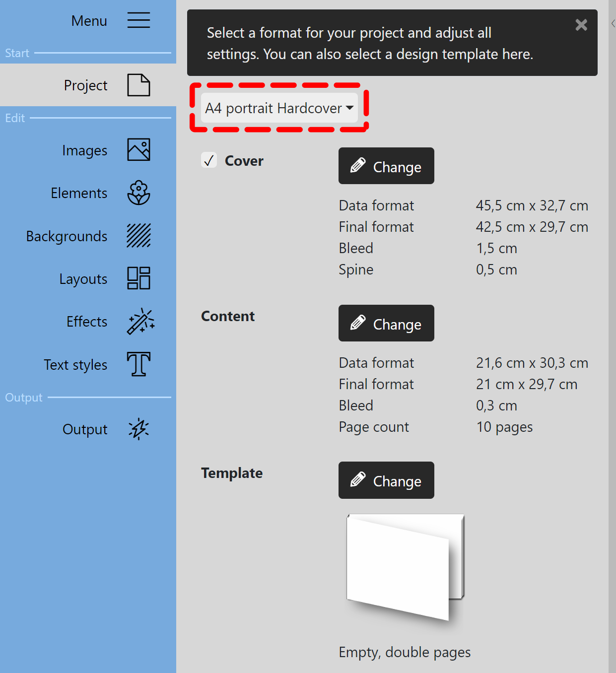
Task: Dismiss the format hint tooltip
Action: coord(581,25)
